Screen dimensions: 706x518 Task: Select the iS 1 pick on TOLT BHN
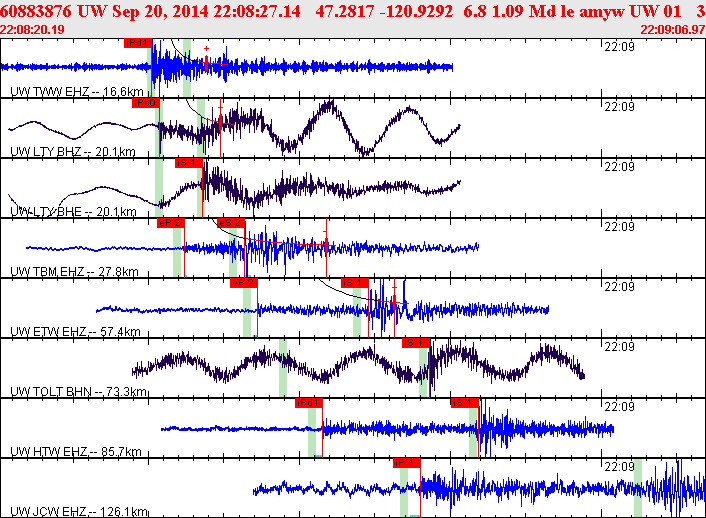tap(416, 343)
